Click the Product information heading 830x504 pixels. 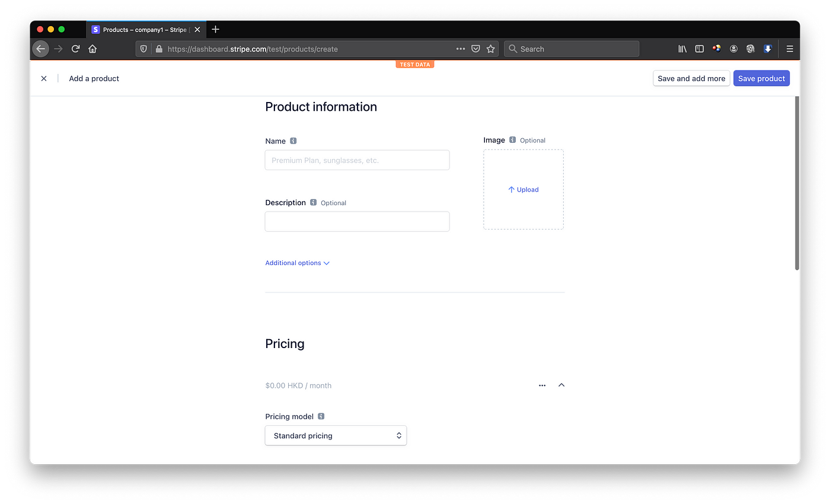[x=321, y=107]
